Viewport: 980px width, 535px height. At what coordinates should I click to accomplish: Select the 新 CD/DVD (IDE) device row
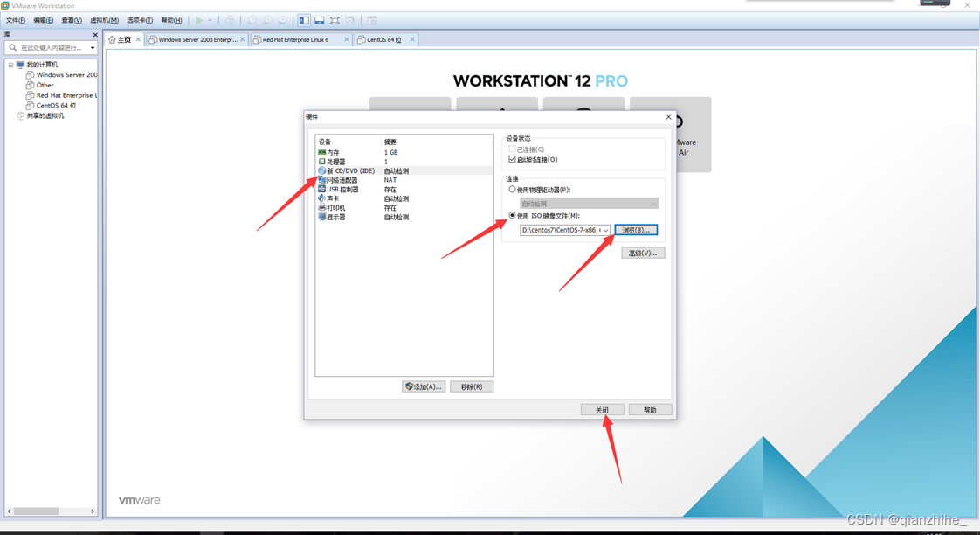(x=404, y=170)
